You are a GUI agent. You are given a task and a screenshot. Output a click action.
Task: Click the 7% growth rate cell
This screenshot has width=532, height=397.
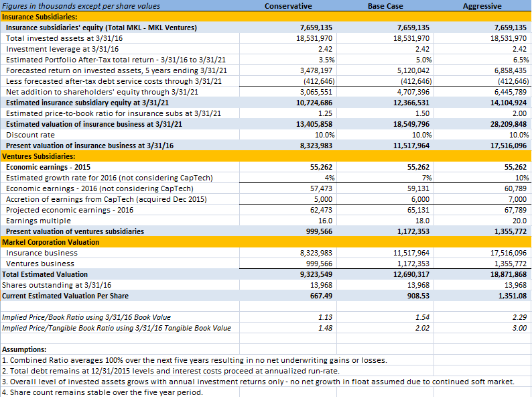coord(427,178)
